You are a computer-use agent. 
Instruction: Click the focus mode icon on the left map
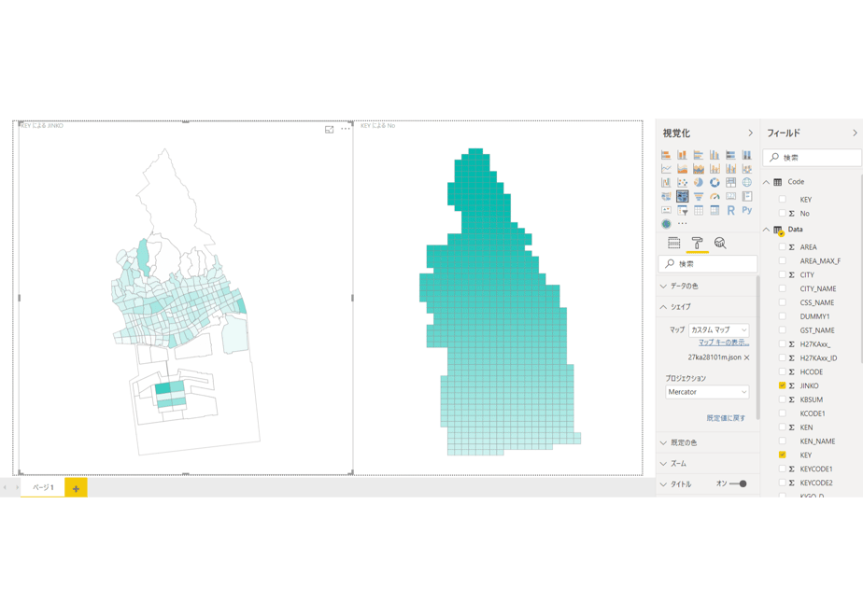pyautogui.click(x=329, y=129)
